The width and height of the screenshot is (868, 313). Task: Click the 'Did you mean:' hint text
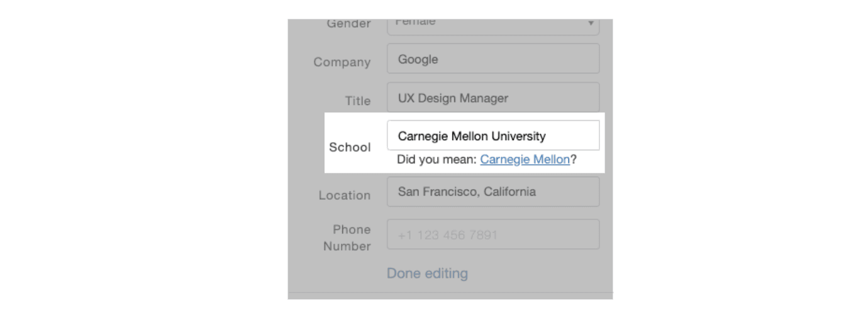click(437, 160)
